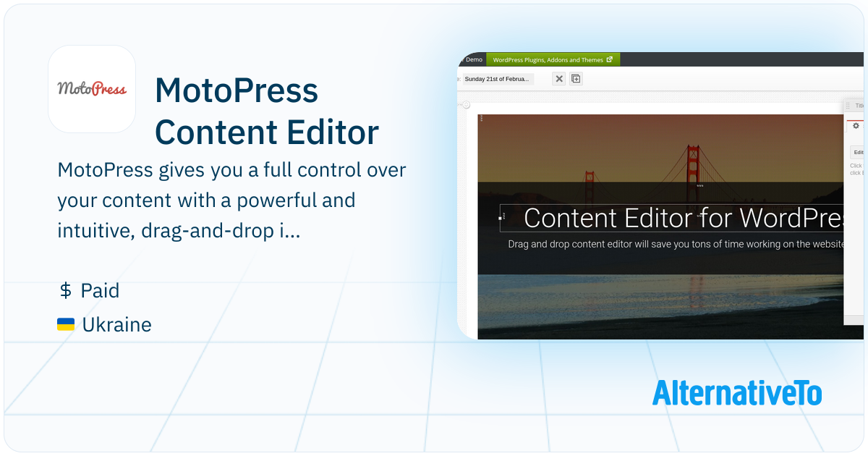The image size is (868, 456).
Task: Click the Demo tab in editor top bar
Action: (473, 60)
